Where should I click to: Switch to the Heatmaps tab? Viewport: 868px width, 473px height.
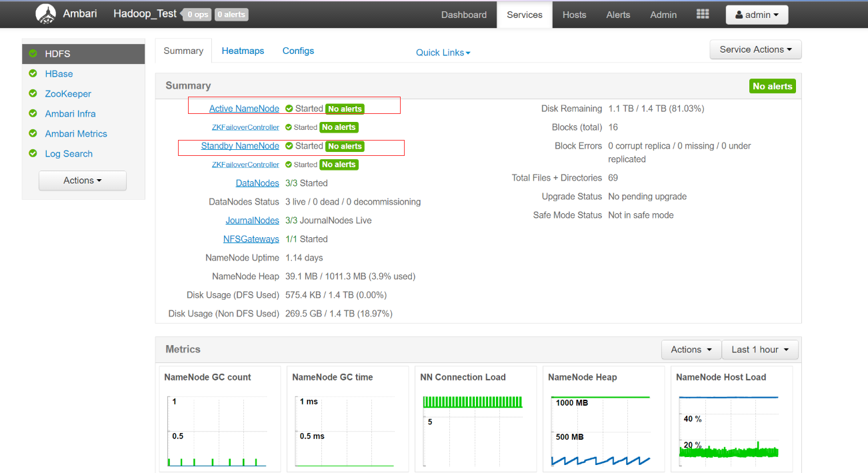point(243,51)
